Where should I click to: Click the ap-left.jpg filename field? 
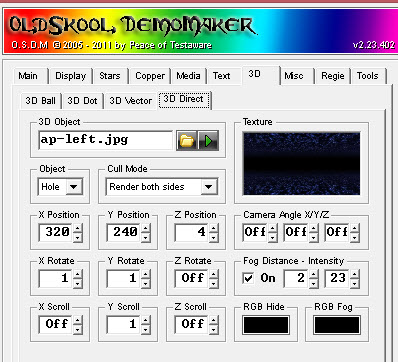(x=106, y=140)
